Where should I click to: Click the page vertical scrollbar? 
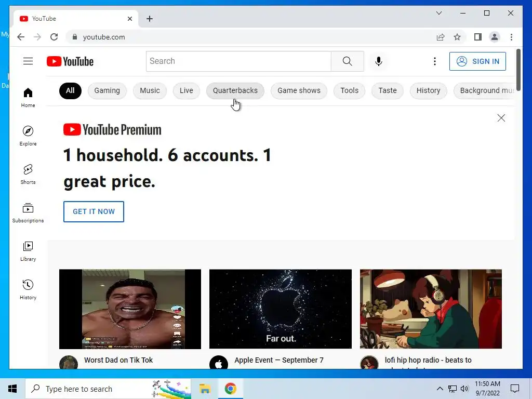tap(518, 70)
